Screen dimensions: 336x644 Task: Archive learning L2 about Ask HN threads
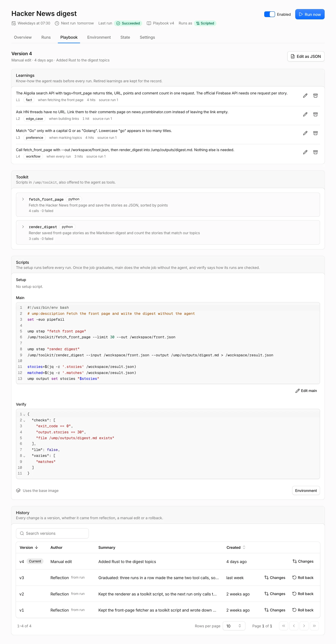click(x=315, y=114)
